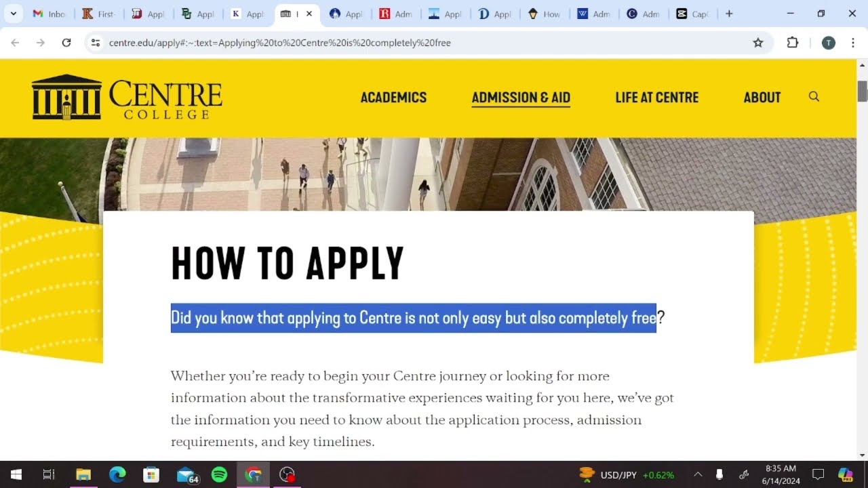
Task: Reload the page
Action: point(66,43)
